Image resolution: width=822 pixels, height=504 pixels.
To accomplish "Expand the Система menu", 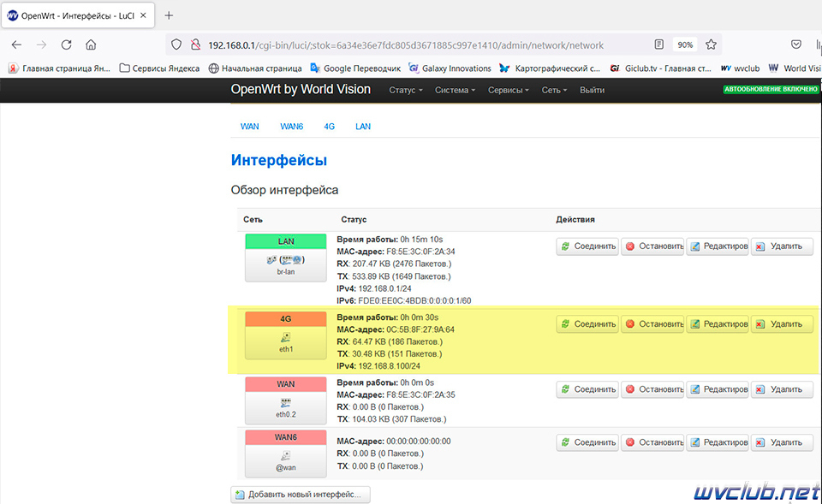I will 455,90.
